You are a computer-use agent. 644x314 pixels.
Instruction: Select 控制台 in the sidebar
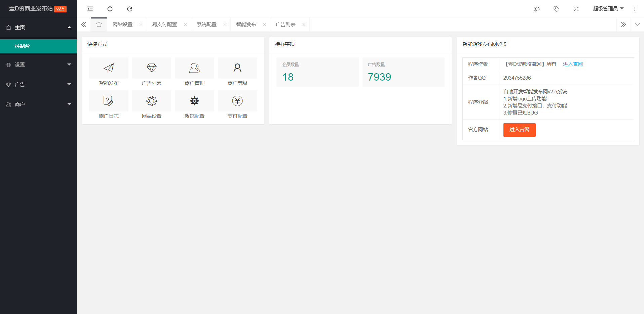[38, 46]
